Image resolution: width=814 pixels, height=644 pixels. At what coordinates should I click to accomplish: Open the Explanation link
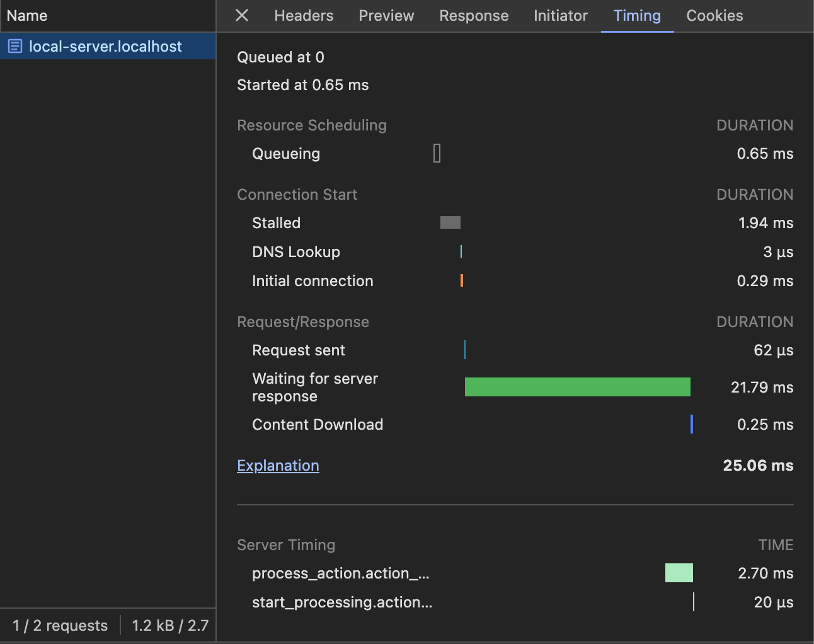[x=278, y=466]
